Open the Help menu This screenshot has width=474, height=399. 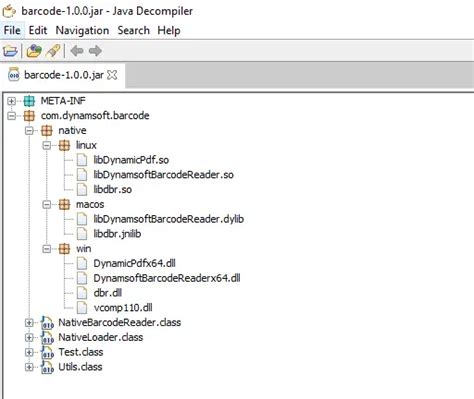point(169,30)
